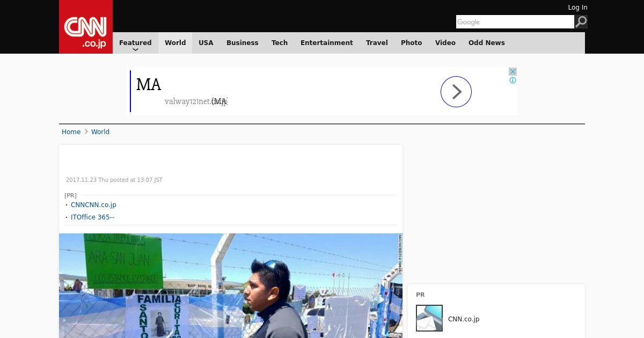Click the search magnifier icon
The height and width of the screenshot is (338, 644).
pyautogui.click(x=581, y=22)
